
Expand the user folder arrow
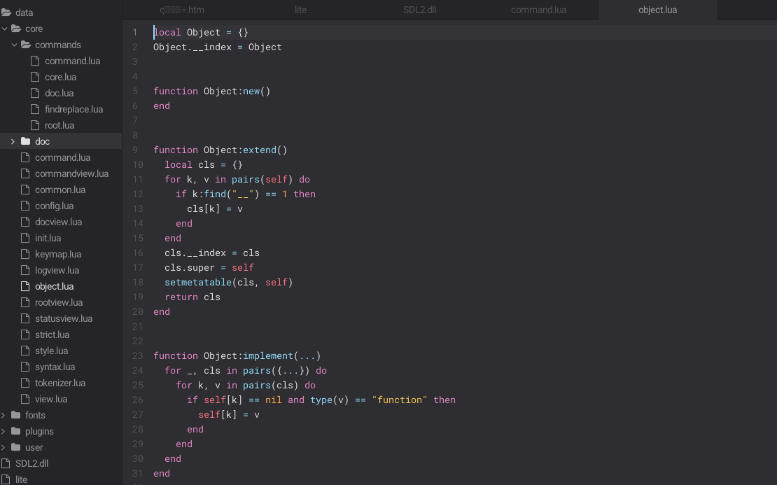[x=4, y=447]
